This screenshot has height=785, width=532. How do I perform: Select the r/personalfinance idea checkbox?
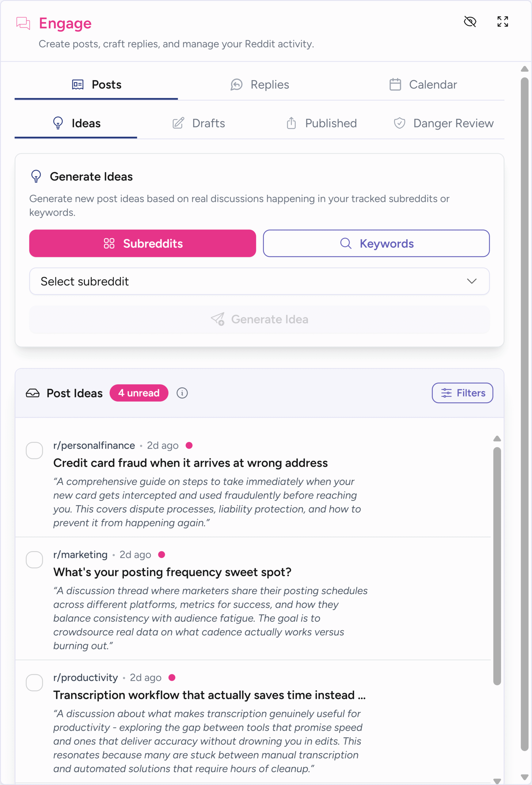coord(34,450)
